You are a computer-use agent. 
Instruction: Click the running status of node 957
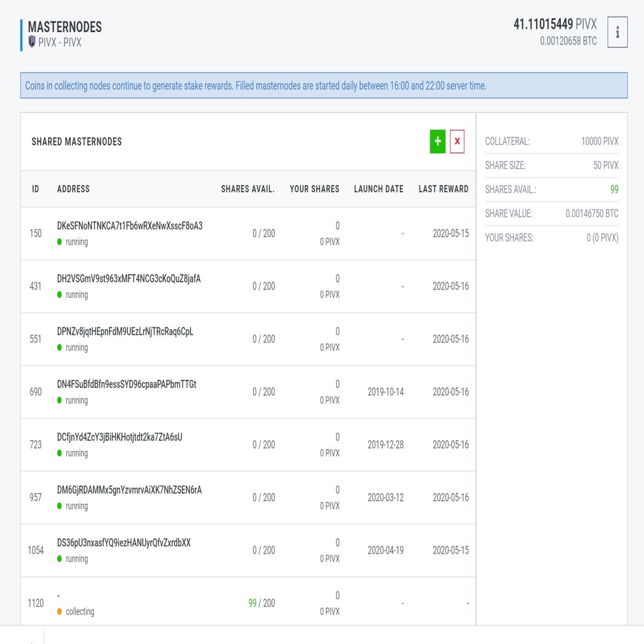coord(77,506)
